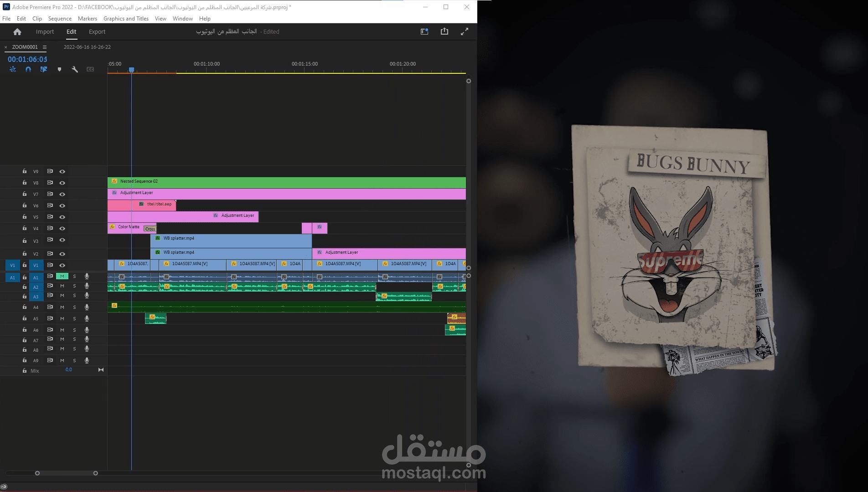The height and width of the screenshot is (492, 868).
Task: Unmute track A1 with the green M
Action: (x=62, y=276)
